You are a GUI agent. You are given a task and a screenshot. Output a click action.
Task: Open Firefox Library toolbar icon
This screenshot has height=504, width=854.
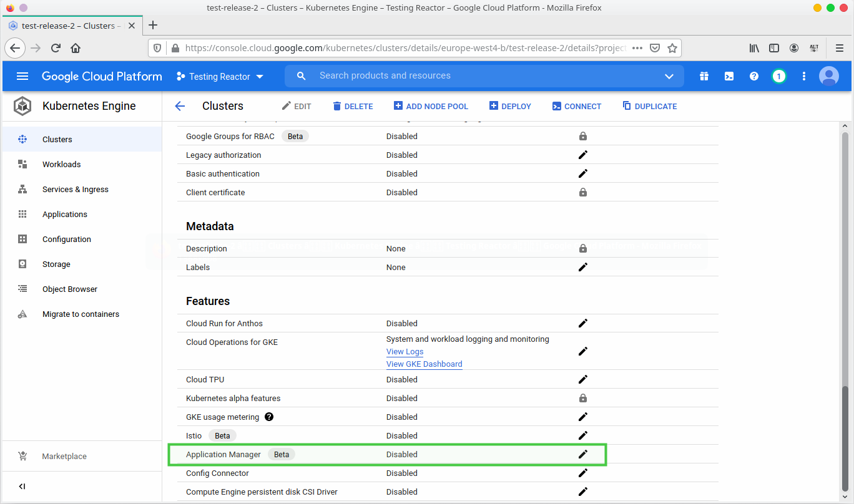754,48
